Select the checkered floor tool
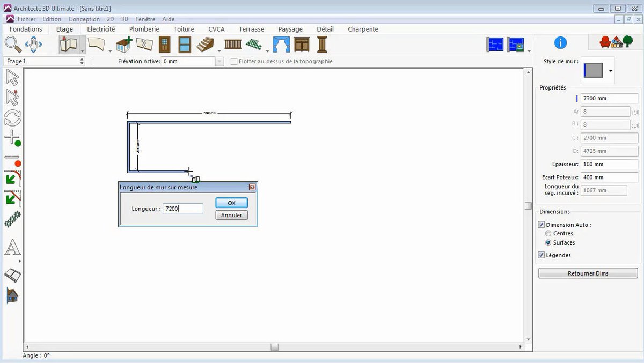 (x=255, y=44)
